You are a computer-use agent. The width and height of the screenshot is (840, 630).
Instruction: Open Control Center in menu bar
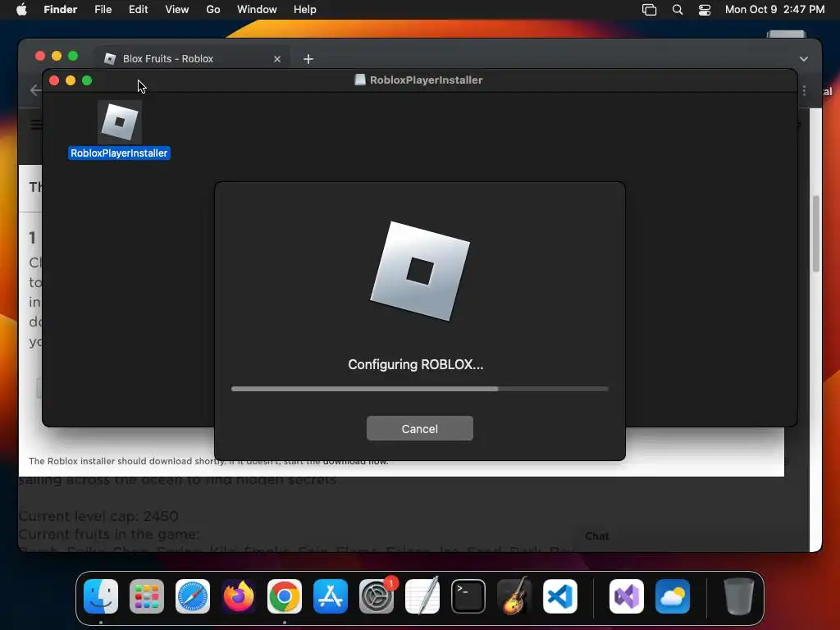(705, 10)
